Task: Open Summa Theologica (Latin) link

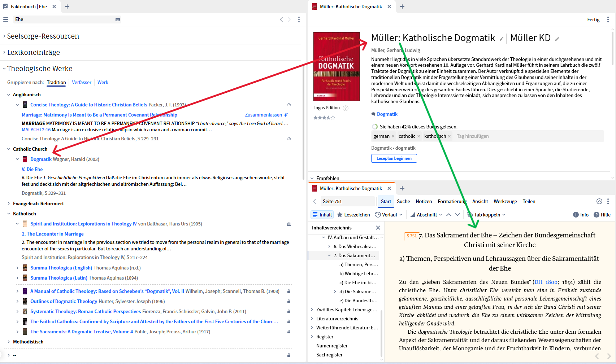Action: [x=59, y=278]
